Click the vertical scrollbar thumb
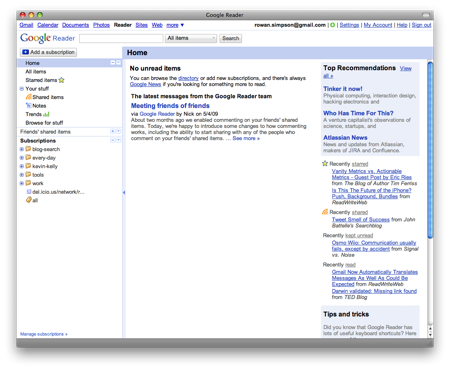Screen dimensions: 450x370 (430, 150)
